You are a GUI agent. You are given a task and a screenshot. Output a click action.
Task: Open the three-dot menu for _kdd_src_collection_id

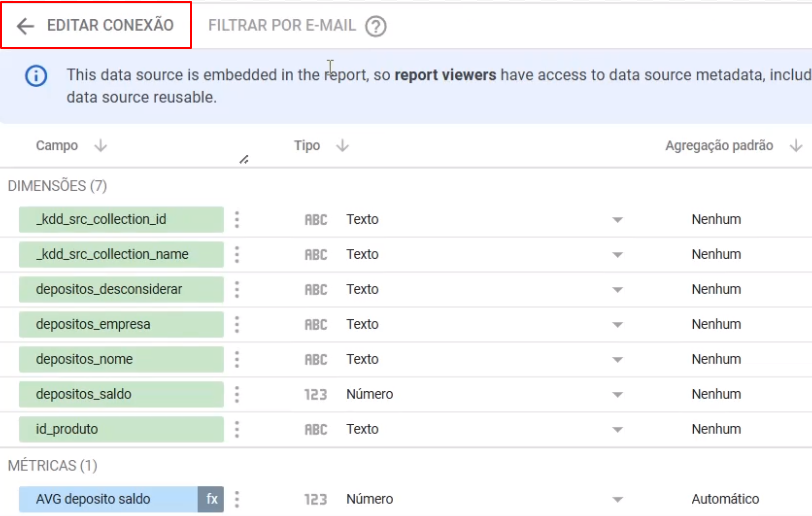[x=237, y=219]
